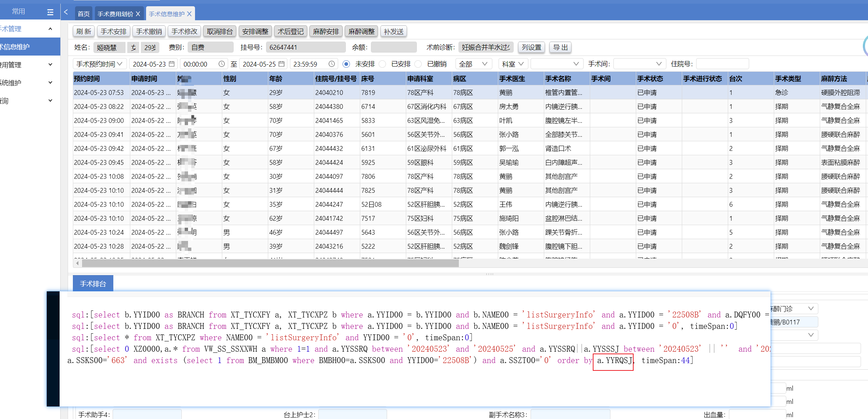Click the 导出 button
868x419 pixels.
coord(560,47)
